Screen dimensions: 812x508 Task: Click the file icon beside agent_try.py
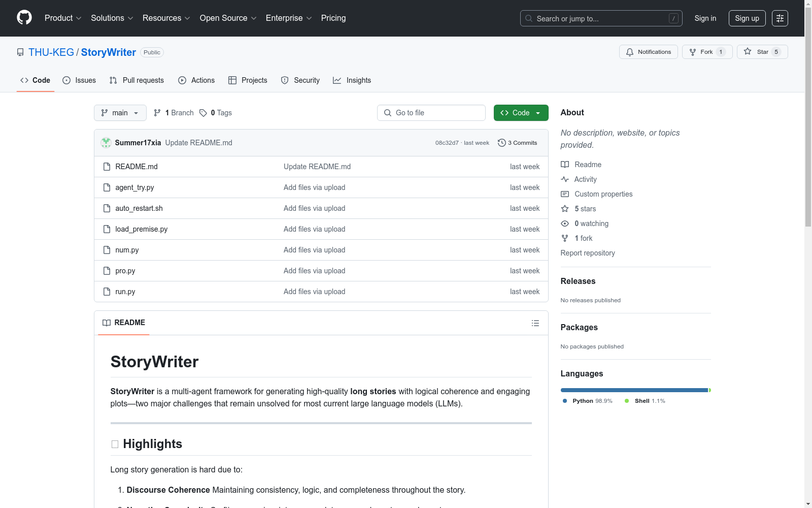coord(107,187)
